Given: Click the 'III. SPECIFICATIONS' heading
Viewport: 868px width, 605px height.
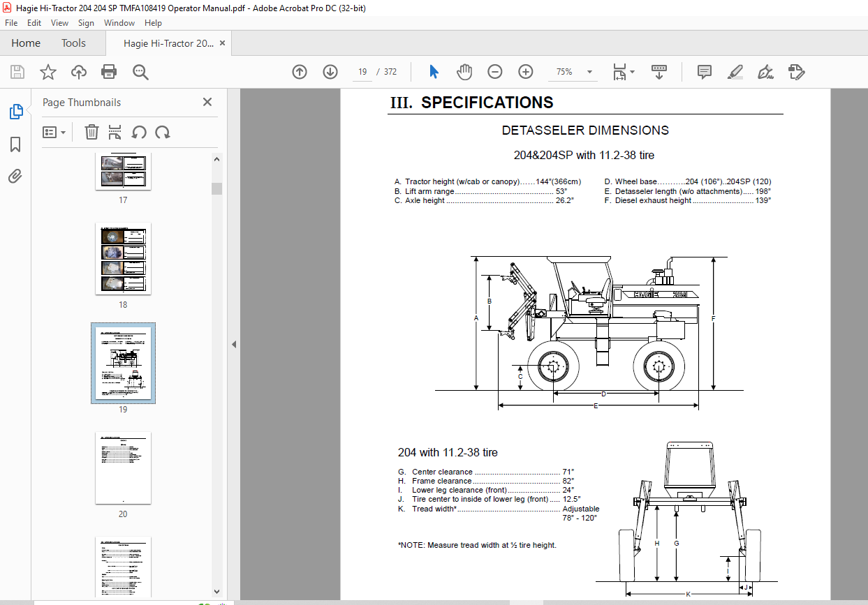Looking at the screenshot, I should (471, 103).
